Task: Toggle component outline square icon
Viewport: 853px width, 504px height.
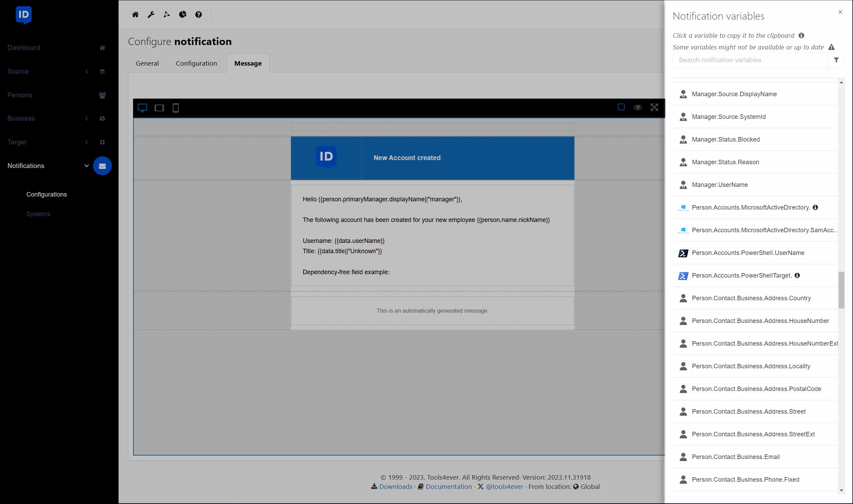Action: [621, 107]
